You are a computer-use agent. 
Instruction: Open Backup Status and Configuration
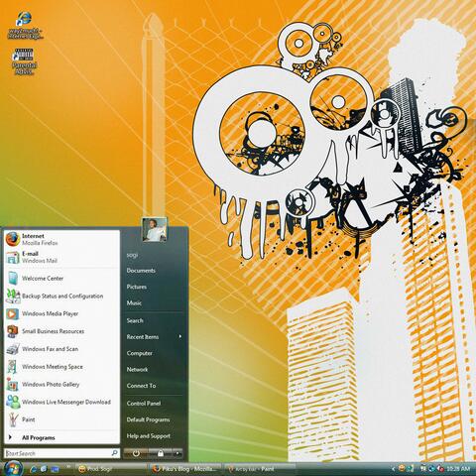coord(61,296)
